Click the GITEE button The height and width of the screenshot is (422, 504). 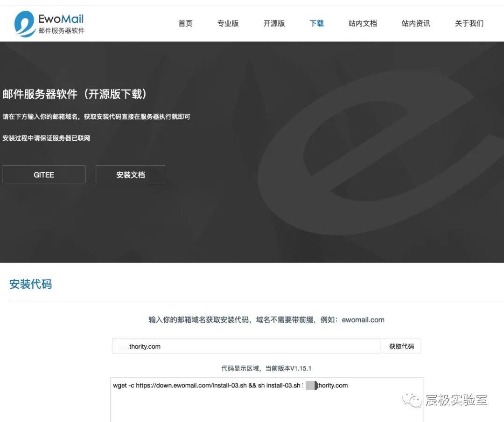tap(44, 174)
